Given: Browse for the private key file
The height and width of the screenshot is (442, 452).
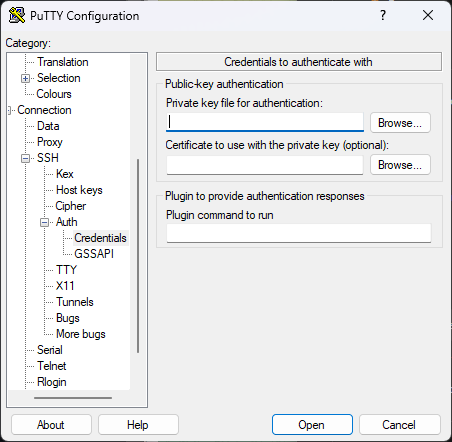Looking at the screenshot, I should (x=400, y=123).
